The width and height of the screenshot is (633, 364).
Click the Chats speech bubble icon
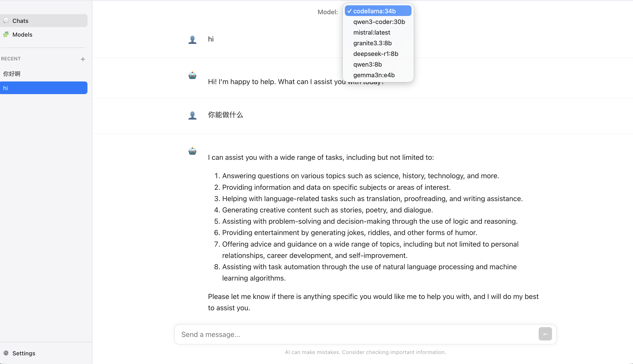point(6,20)
